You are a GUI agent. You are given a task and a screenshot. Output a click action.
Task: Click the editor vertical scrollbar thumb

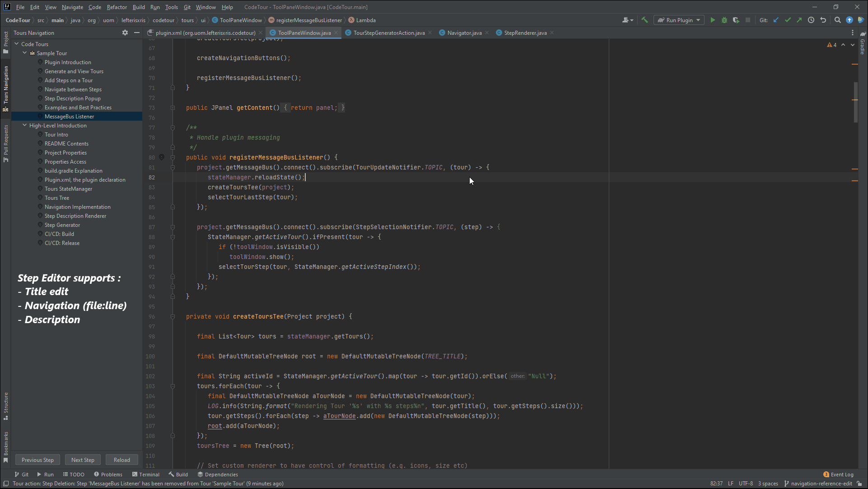pos(855,102)
